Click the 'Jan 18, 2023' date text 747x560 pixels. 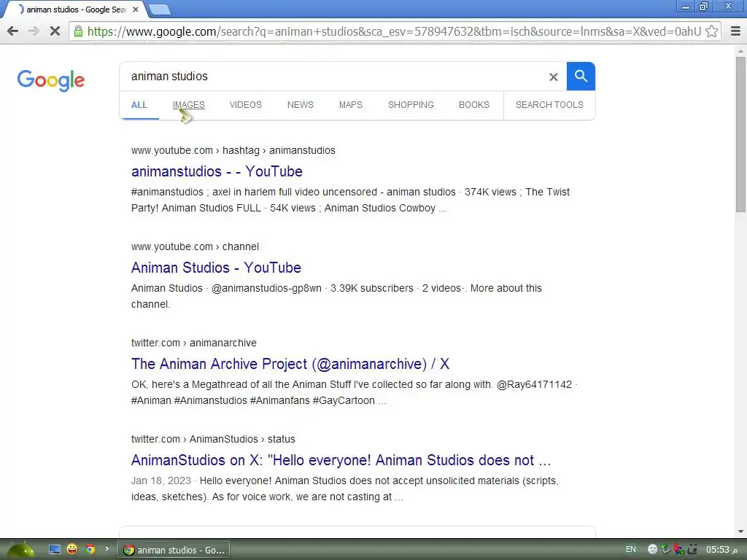(x=161, y=481)
